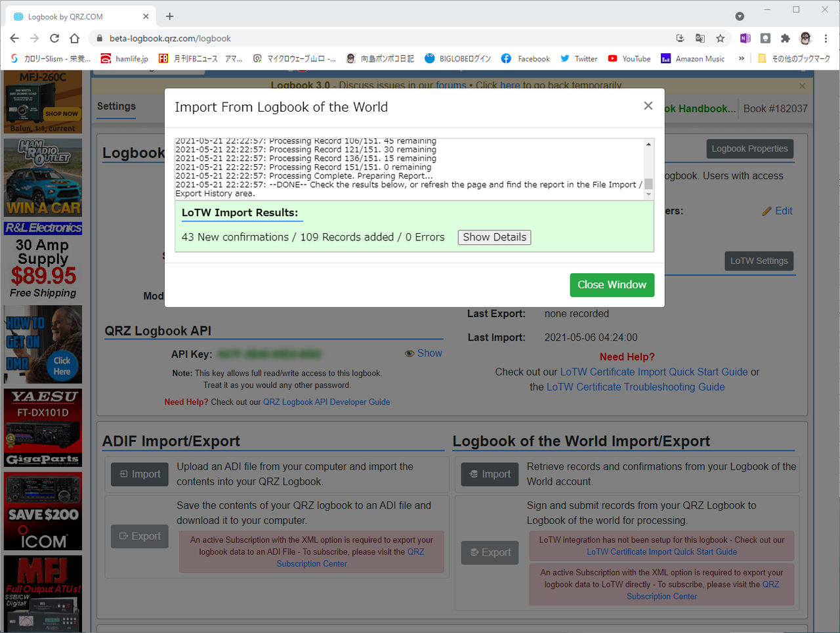Click the Ham Radio Outlet Win a Car ad

43,177
